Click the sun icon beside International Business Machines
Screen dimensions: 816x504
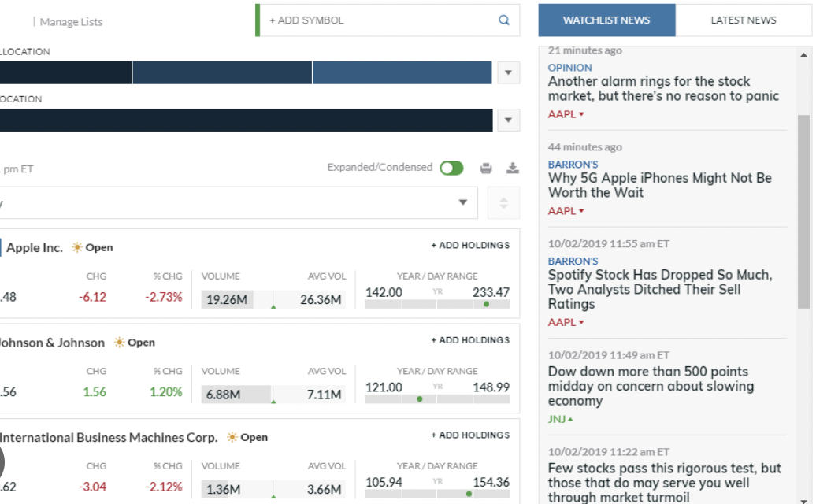(232, 436)
